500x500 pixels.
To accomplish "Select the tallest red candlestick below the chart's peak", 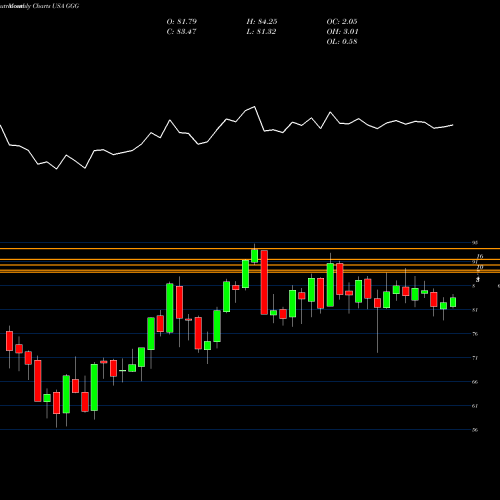I will click(264, 282).
